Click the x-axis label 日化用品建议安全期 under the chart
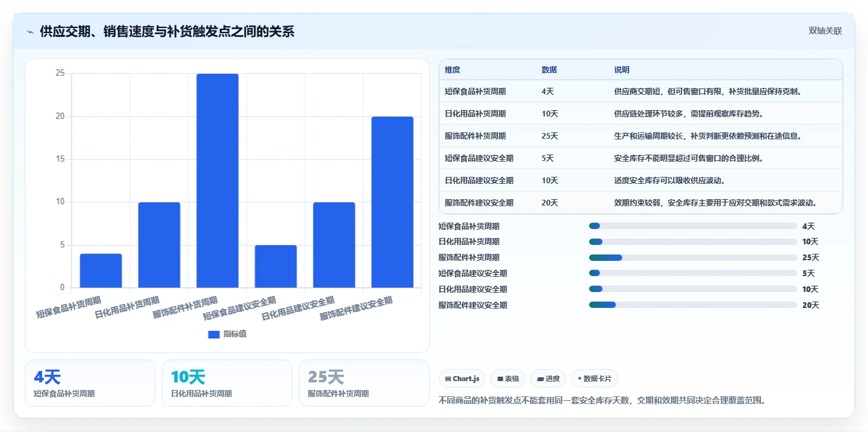This screenshot has height=432, width=868. point(298,308)
